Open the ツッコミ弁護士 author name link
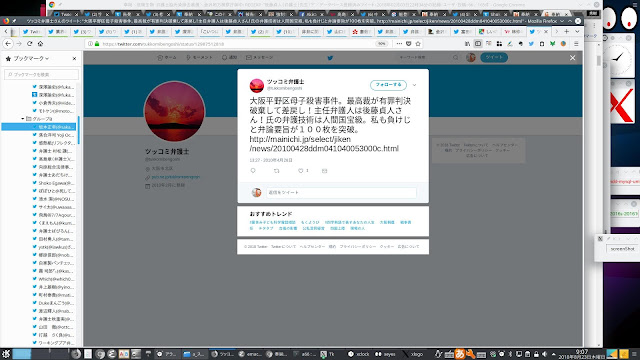 click(x=286, y=82)
